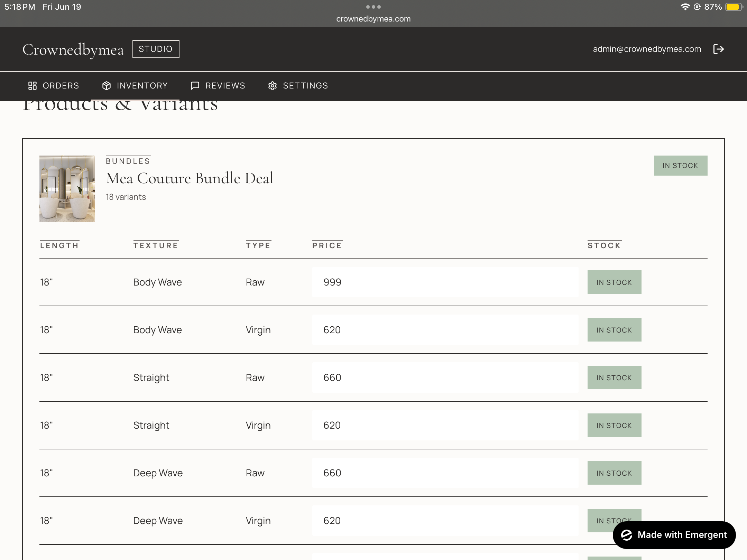Click "Body Wave" texture in the Raw row
Screen dimensions: 747x560
pos(158,282)
